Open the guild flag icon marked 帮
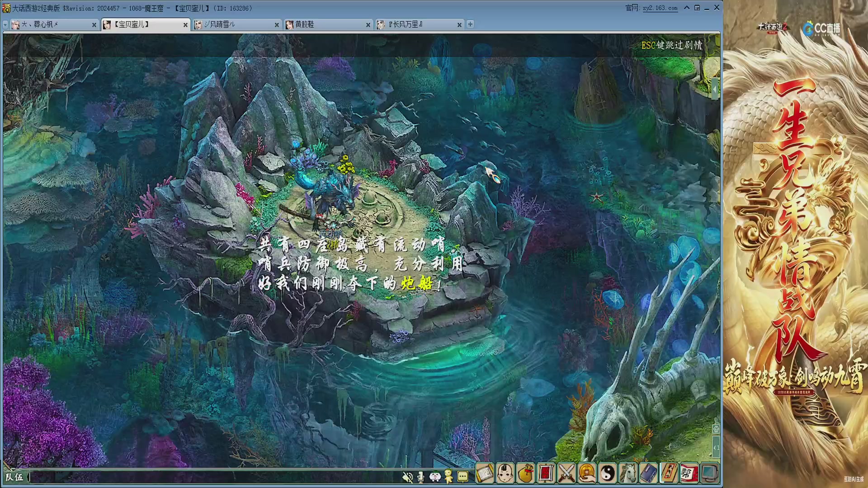This screenshot has height=488, width=868. click(x=689, y=474)
